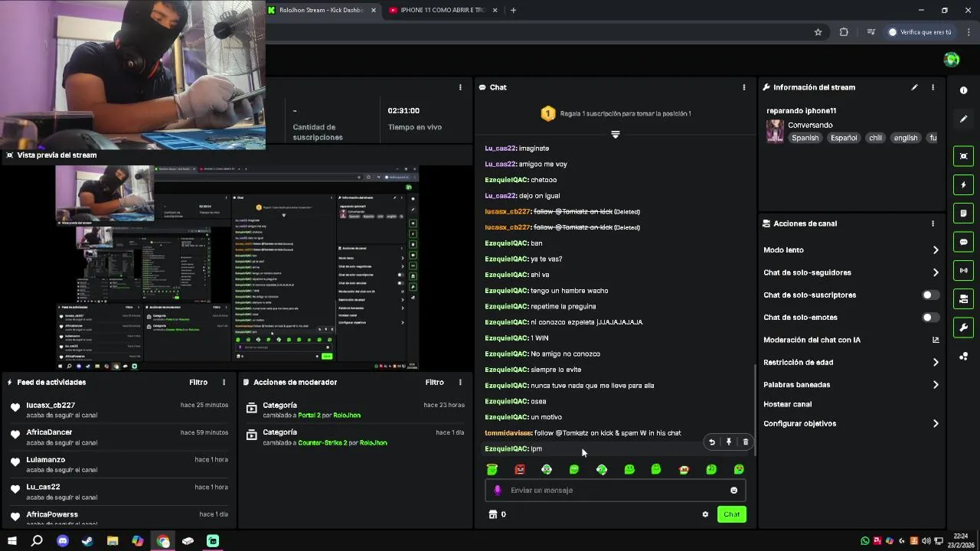Expand Palabras baneadas settings
Image resolution: width=980 pixels, height=551 pixels.
(936, 385)
